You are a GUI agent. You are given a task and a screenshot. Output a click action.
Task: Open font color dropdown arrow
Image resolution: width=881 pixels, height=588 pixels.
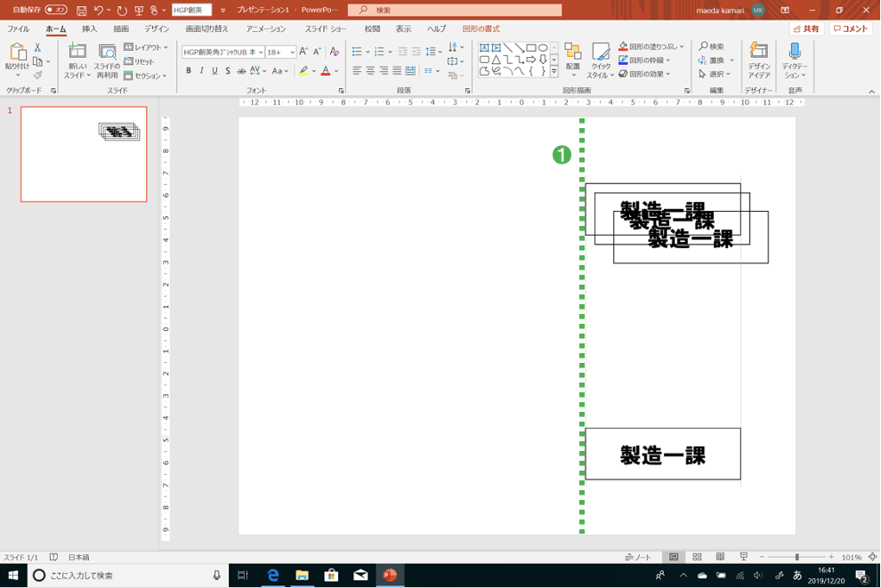[x=336, y=71]
